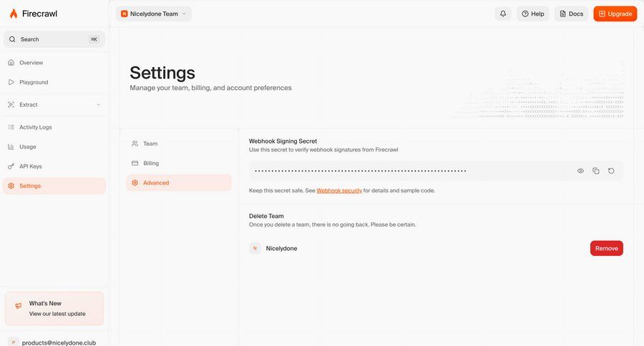
Task: Open account menu for products@nicelydone.club
Action: pos(54,342)
